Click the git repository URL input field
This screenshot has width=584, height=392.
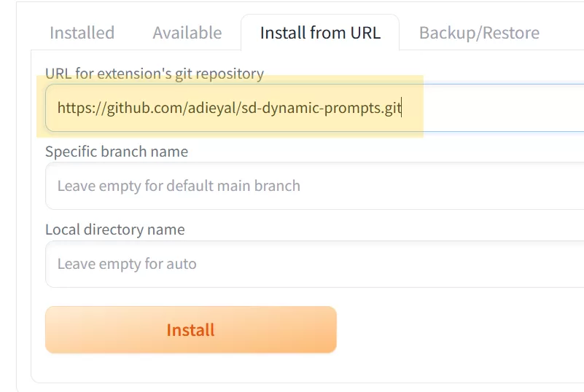(314, 108)
